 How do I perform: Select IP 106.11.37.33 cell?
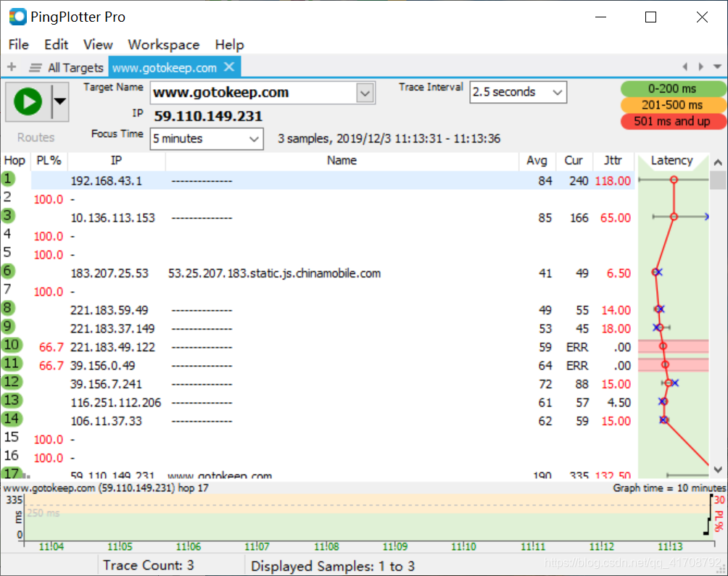[x=106, y=421]
